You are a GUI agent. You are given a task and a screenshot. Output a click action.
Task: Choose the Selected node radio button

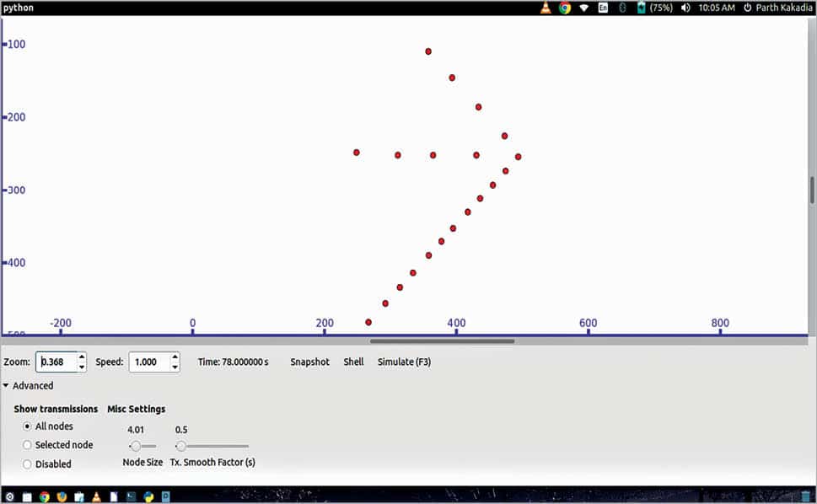click(x=28, y=445)
